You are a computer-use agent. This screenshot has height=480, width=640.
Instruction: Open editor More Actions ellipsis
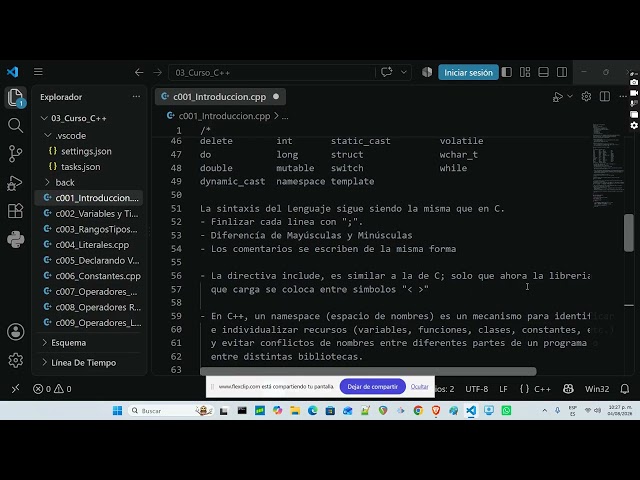click(622, 97)
